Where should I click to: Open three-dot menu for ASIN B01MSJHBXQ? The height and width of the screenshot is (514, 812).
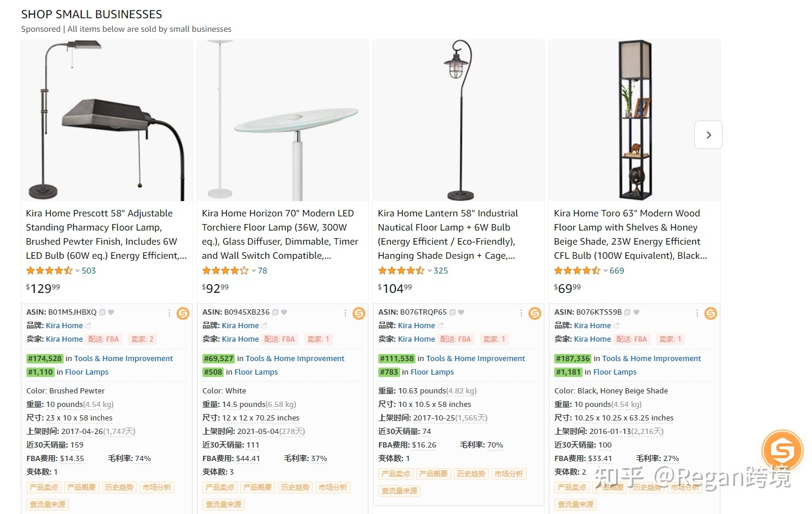coord(169,313)
